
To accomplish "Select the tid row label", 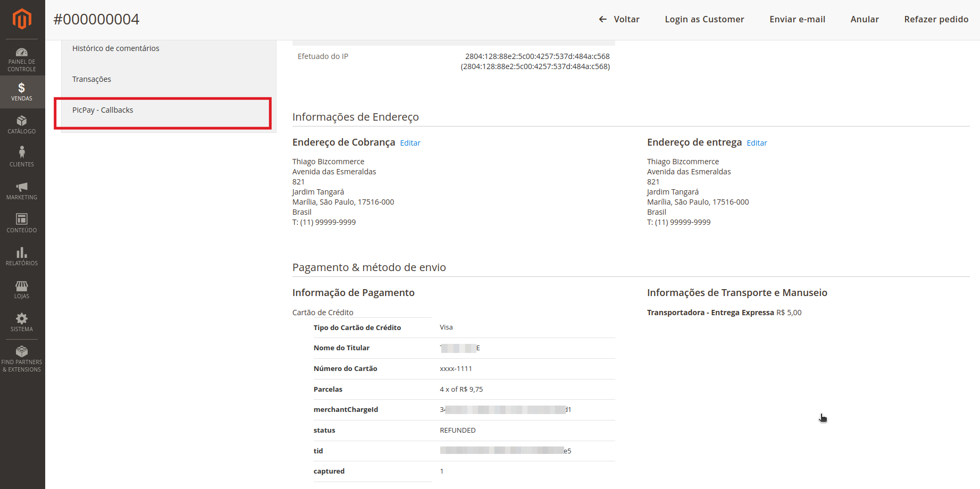I will pyautogui.click(x=318, y=451).
